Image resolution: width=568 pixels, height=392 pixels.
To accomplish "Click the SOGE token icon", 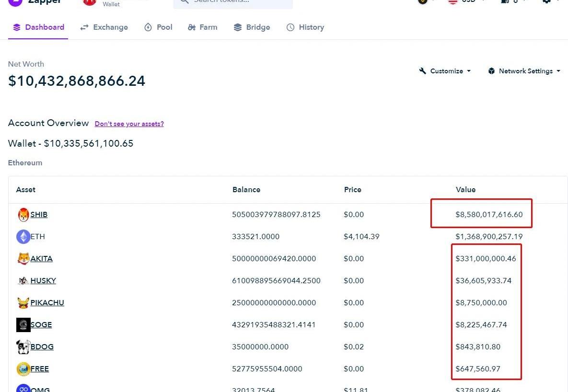I will pyautogui.click(x=23, y=325).
